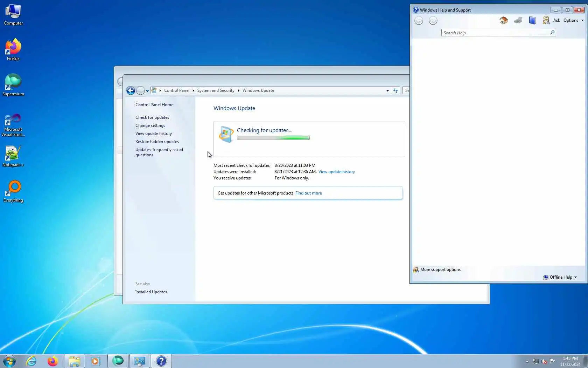
Task: Switch to Help and Support taskbar button
Action: pos(161,361)
